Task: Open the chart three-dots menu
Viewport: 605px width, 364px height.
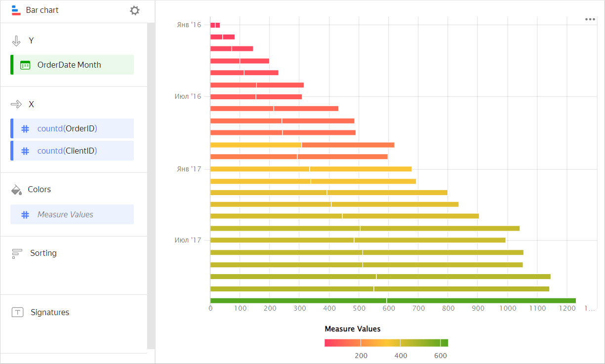Action: pos(590,19)
